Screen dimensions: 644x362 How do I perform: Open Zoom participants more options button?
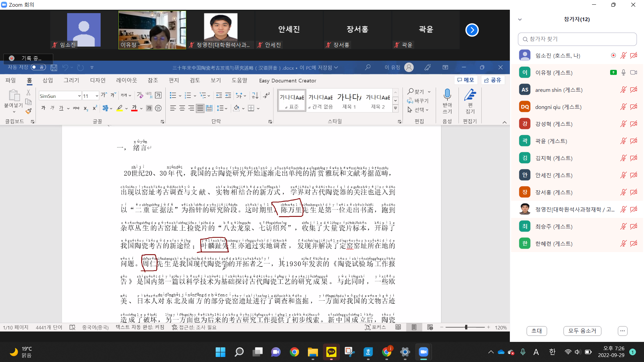(622, 331)
